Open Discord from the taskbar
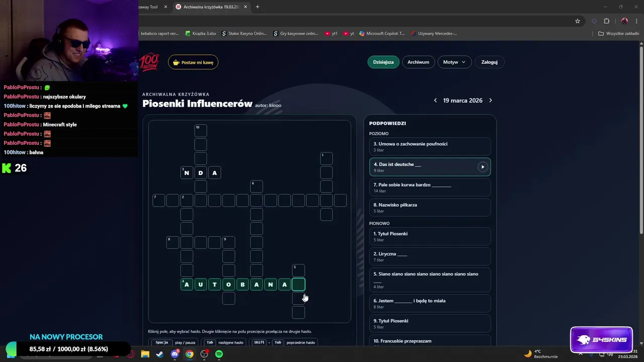The image size is (644, 362). click(175, 354)
